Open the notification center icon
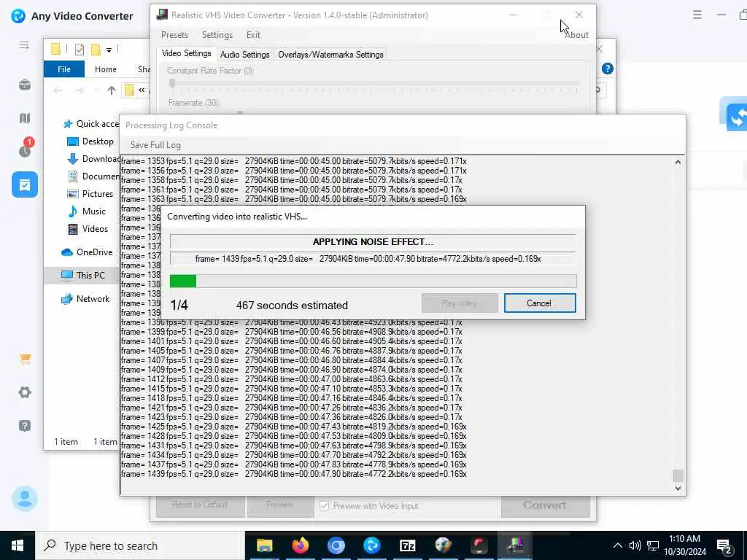Image resolution: width=747 pixels, height=560 pixels. 724,545
